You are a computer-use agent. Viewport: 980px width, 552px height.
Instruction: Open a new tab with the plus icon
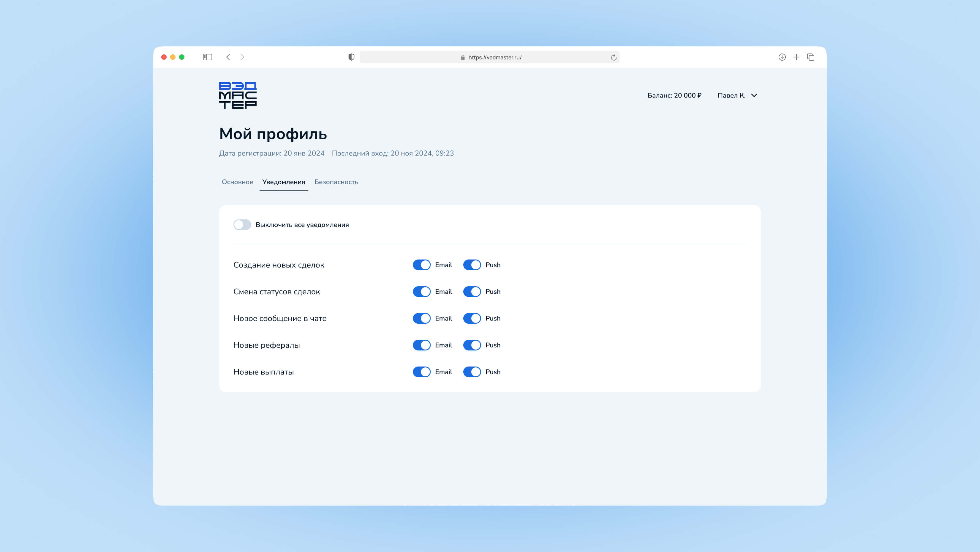pos(796,57)
